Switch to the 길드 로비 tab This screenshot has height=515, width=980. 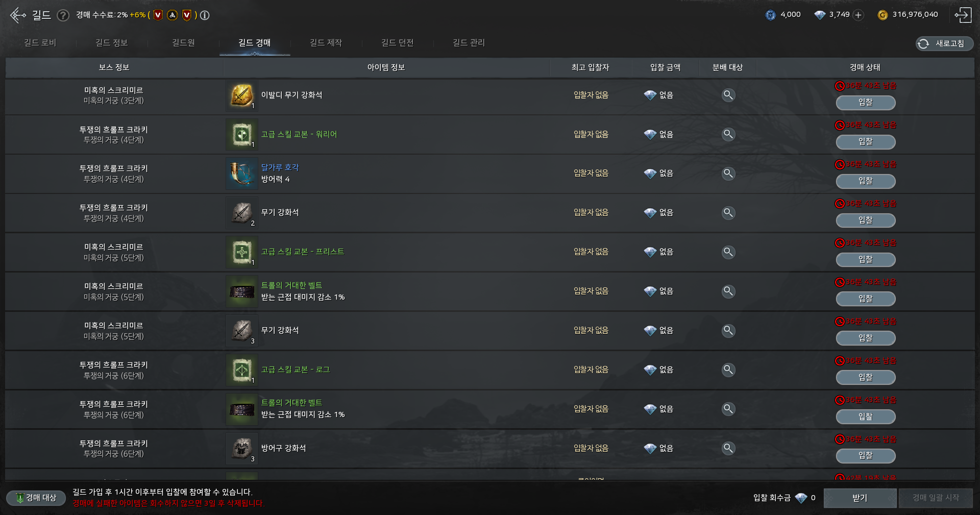(40, 43)
